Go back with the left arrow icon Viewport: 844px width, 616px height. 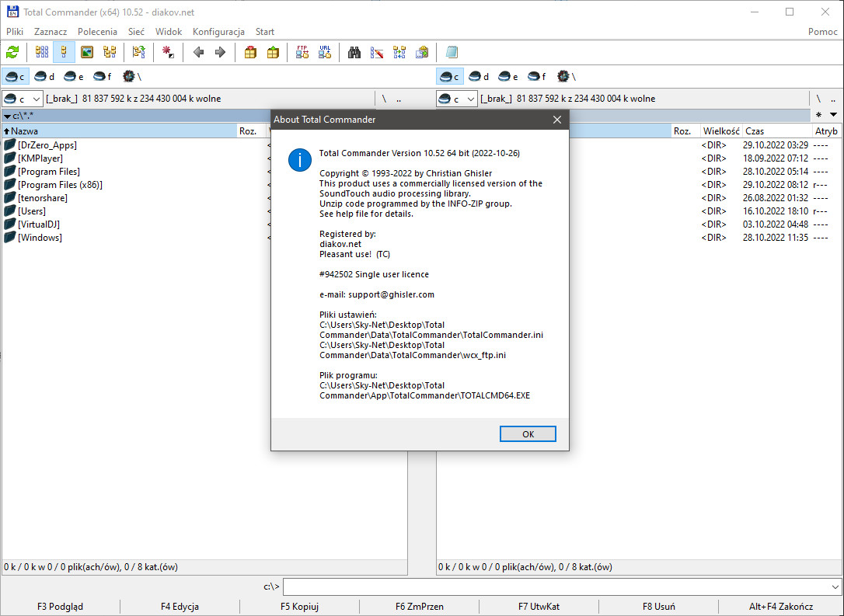coord(199,52)
